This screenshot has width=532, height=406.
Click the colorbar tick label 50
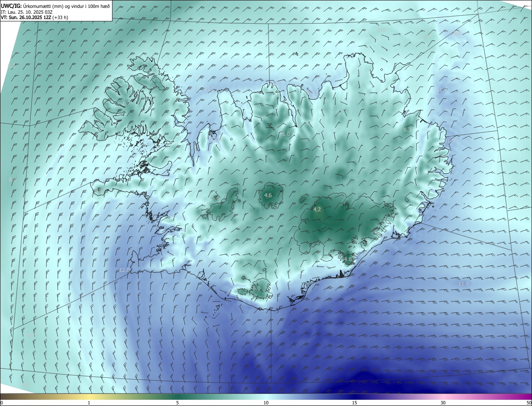(529, 403)
